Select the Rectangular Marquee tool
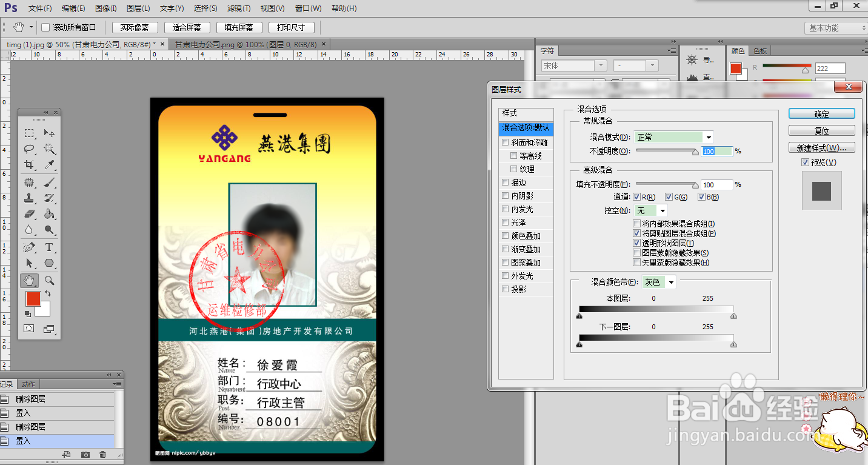The height and width of the screenshot is (465, 868). click(29, 133)
